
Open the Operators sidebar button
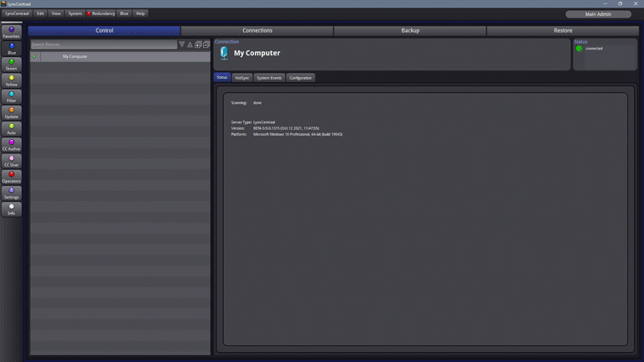(x=12, y=178)
